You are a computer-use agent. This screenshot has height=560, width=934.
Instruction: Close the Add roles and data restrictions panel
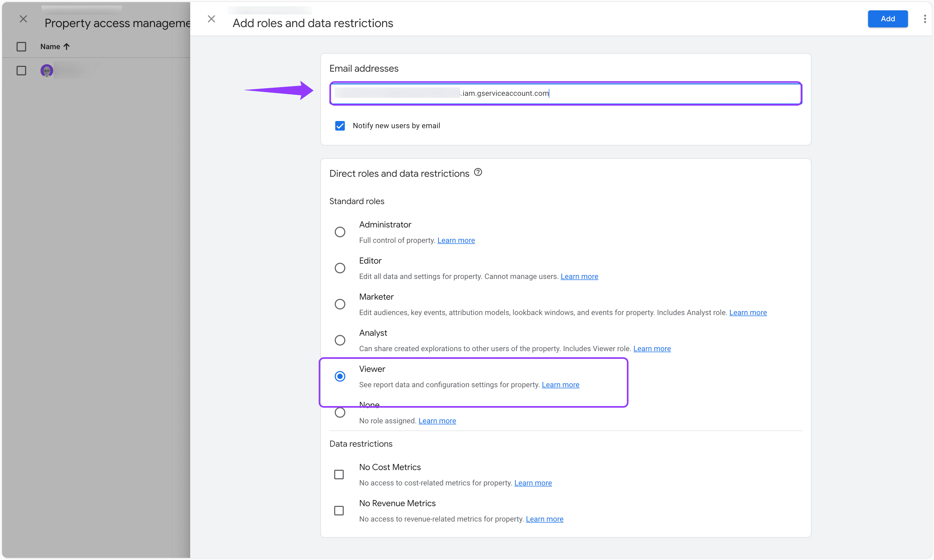(211, 19)
